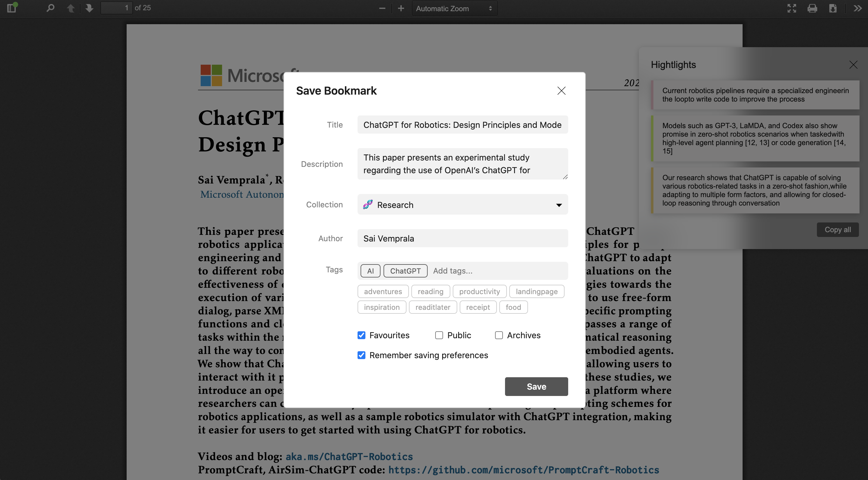
Task: Click the Copy all button
Action: tap(838, 229)
